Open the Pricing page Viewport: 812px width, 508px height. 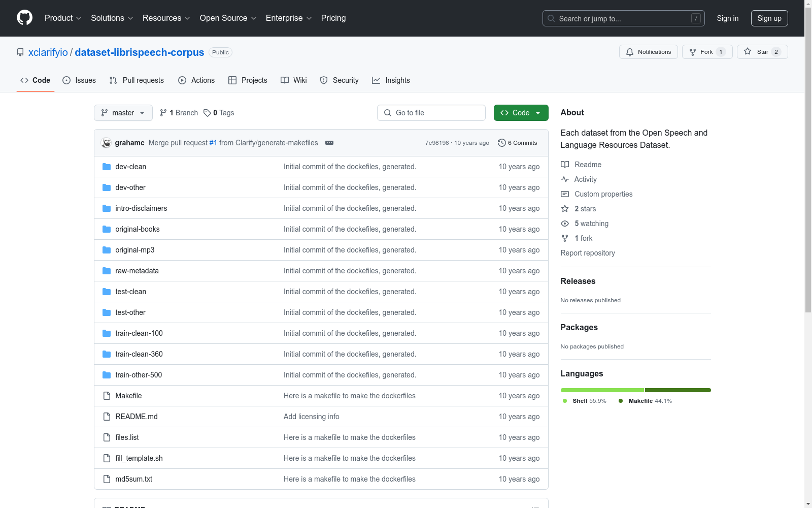(x=333, y=18)
